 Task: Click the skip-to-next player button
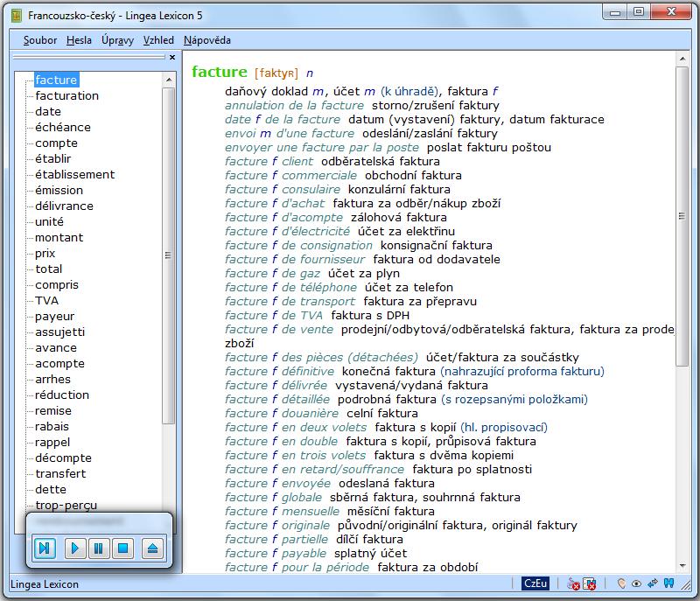pos(45,548)
